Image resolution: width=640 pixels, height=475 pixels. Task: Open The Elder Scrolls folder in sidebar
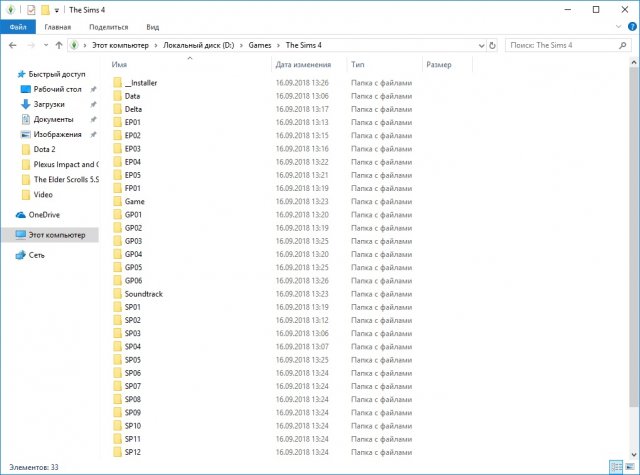click(66, 179)
